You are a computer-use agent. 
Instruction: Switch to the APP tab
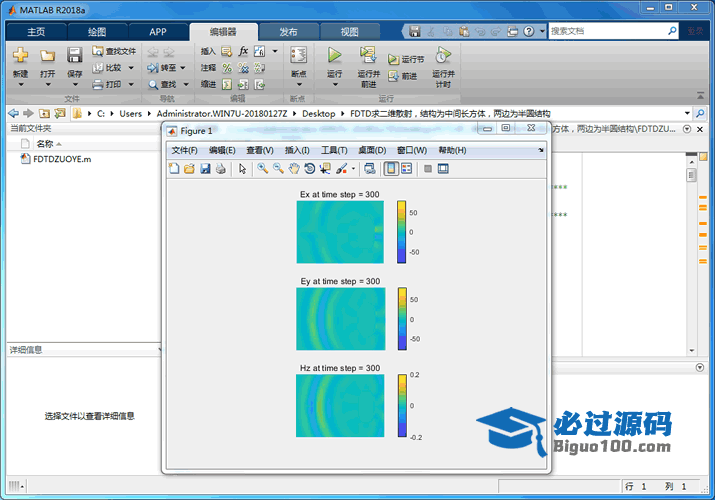pyautogui.click(x=158, y=32)
